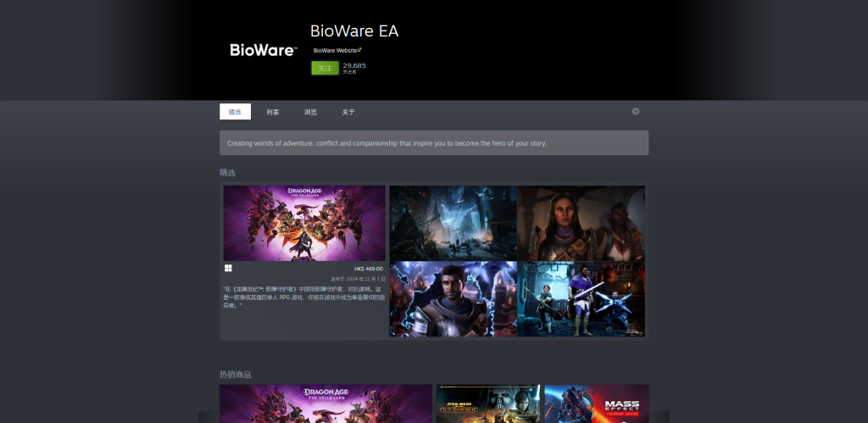
Task: Switch to the 浏览 tab
Action: coord(310,112)
